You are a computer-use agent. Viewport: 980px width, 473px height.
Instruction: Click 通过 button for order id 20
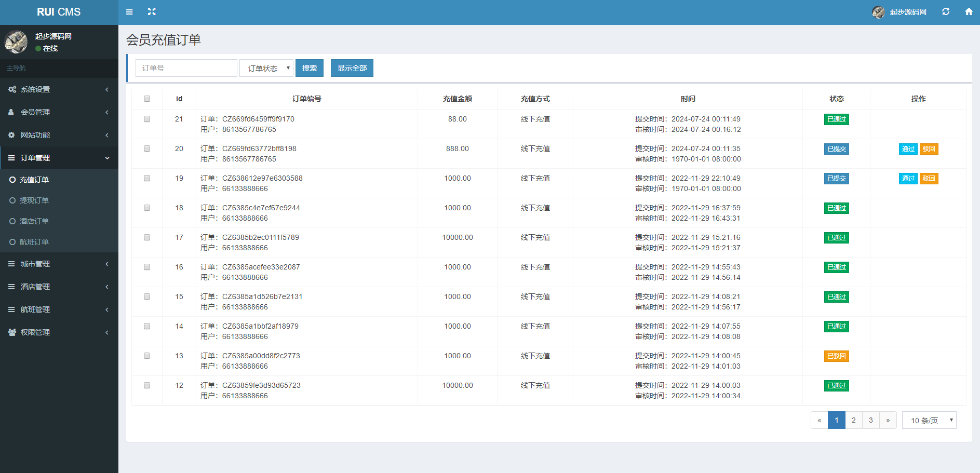[x=908, y=149]
